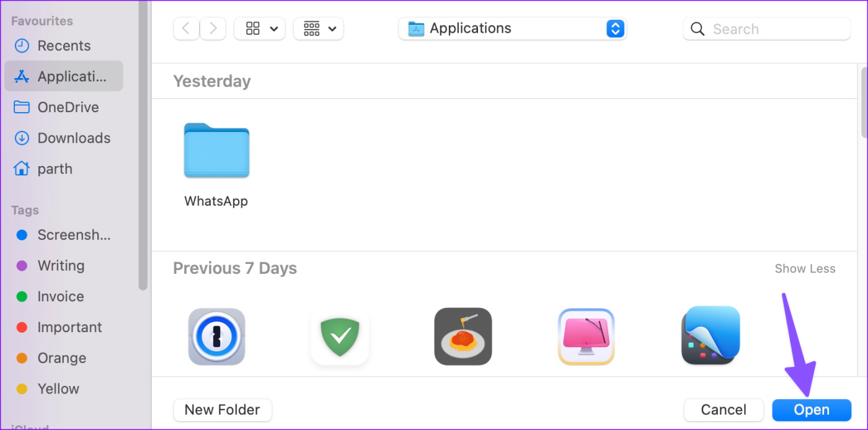The width and height of the screenshot is (868, 430).
Task: Select the spaghetti plate app icon
Action: click(x=463, y=336)
